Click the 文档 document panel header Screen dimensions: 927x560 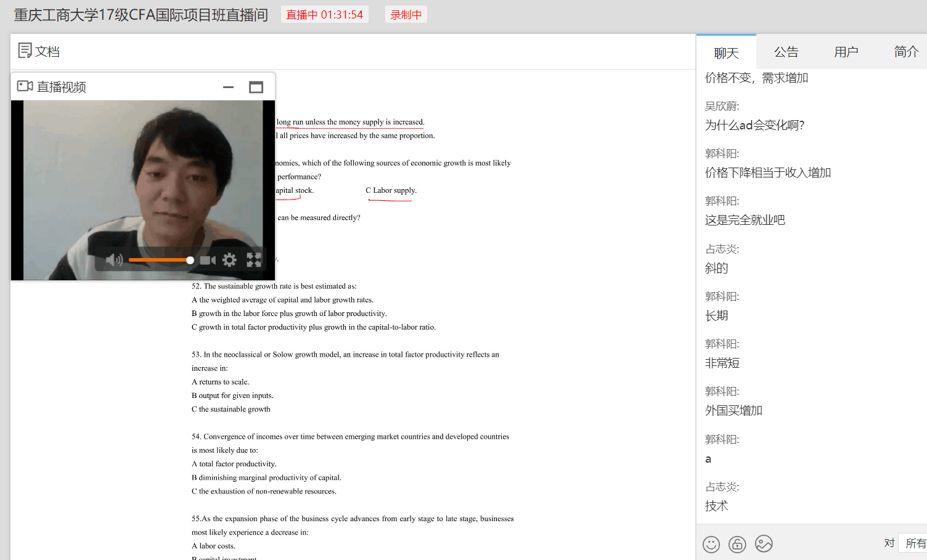[39, 51]
